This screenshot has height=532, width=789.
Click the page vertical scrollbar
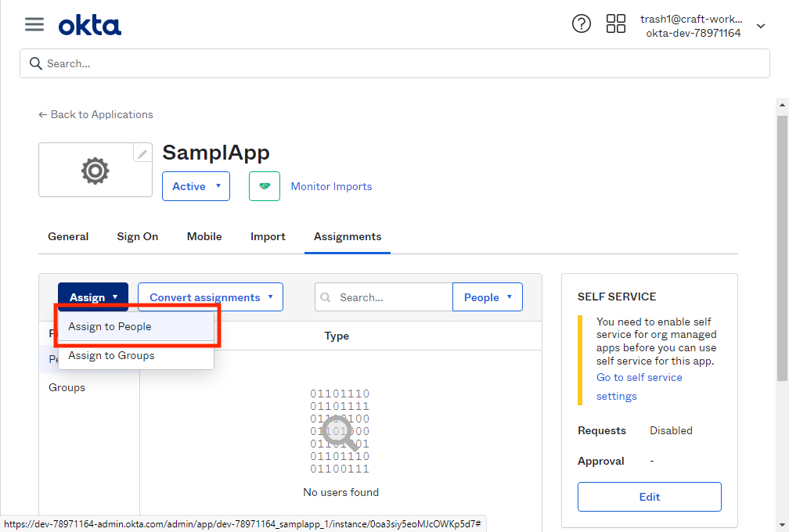(x=782, y=249)
